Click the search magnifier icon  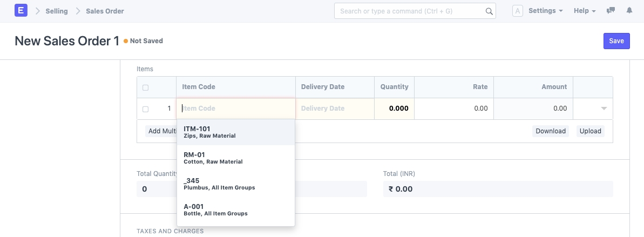pyautogui.click(x=489, y=11)
